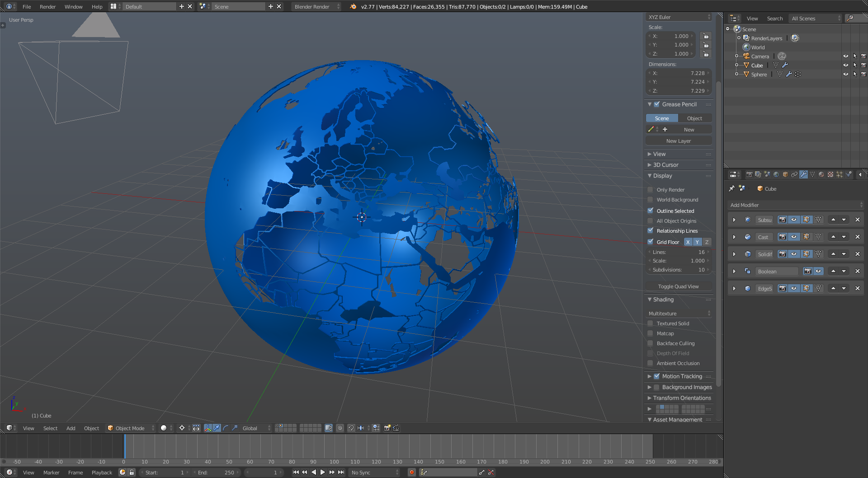Open the Render menu in top bar
The image size is (868, 478).
coord(47,6)
